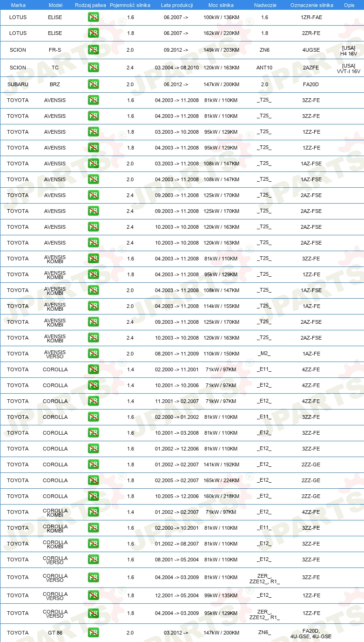
Task: Click the Rodzaj paliwa column header
Action: 90,5
